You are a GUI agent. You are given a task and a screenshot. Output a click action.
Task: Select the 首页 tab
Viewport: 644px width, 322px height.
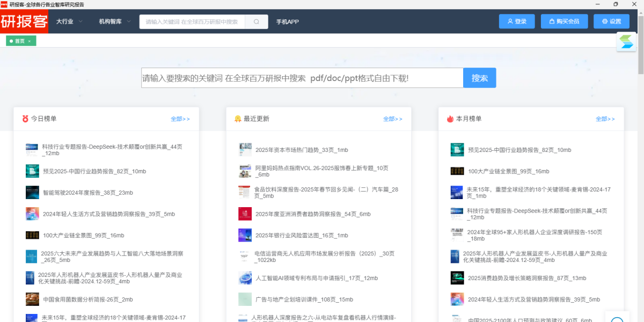pos(19,41)
